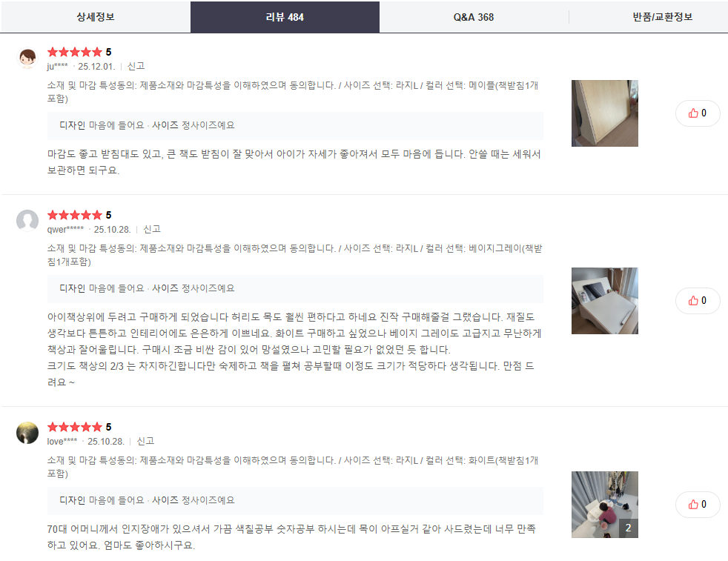Screen dimensions: 728x561
Task: Click thumbs-up icon on love**** review
Action: 698,505
